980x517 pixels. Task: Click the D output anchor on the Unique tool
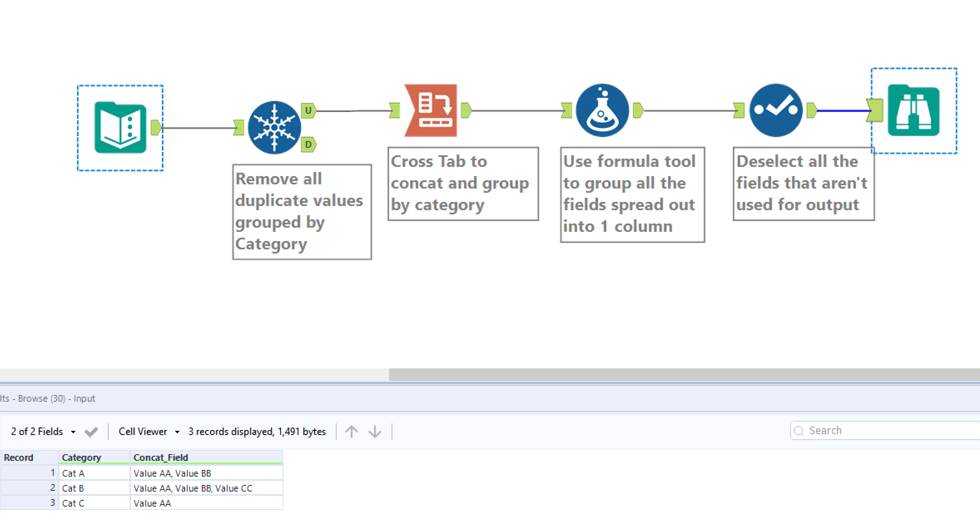click(308, 144)
